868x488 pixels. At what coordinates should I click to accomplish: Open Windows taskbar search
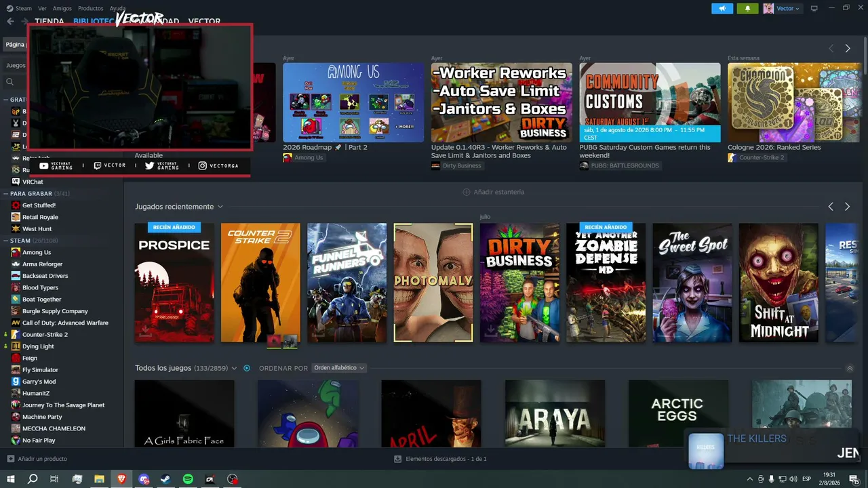click(x=33, y=479)
